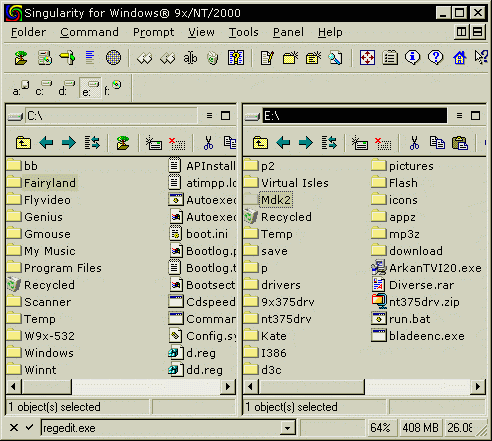Select the Diverse.rar file

click(x=413, y=285)
